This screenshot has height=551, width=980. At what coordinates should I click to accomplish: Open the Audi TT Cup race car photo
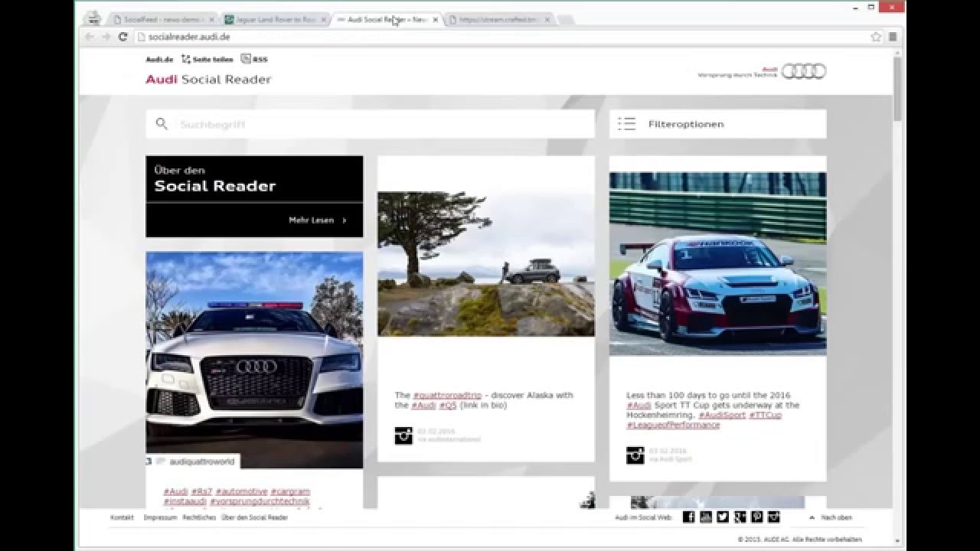click(717, 263)
